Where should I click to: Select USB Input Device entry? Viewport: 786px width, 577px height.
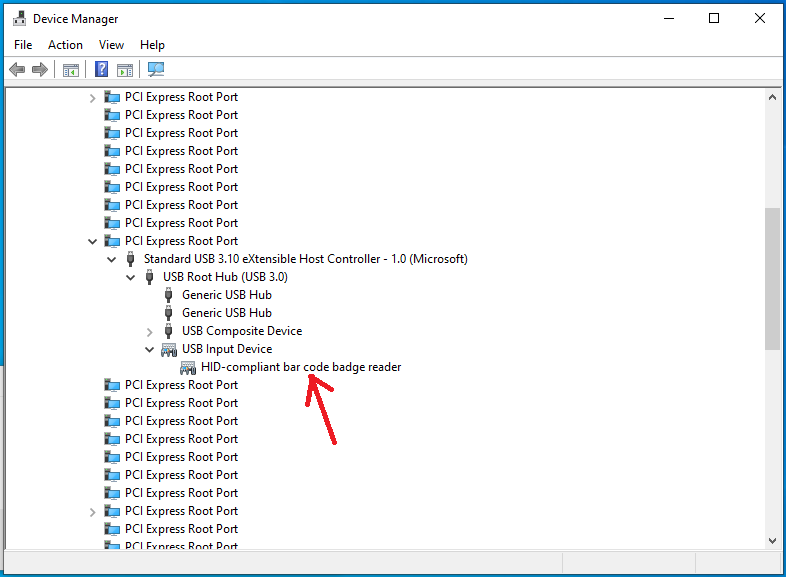pos(227,349)
